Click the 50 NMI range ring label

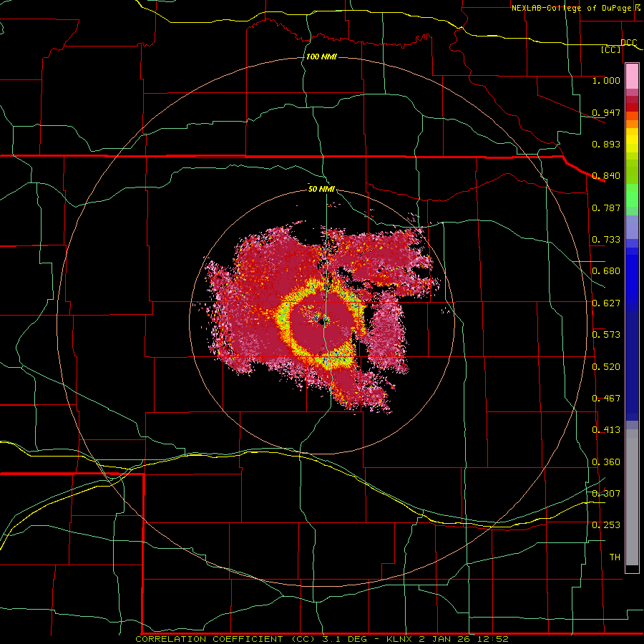click(321, 189)
